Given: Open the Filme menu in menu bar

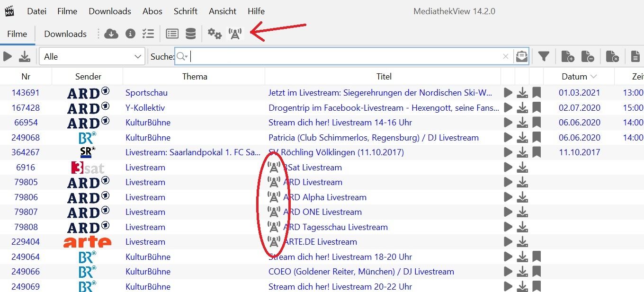Looking at the screenshot, I should click(x=67, y=11).
